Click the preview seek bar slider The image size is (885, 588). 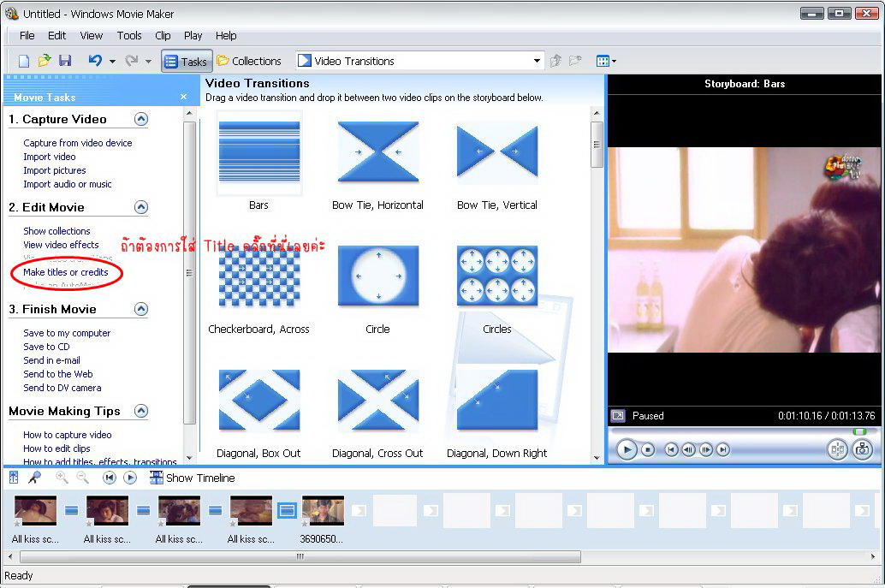859,431
